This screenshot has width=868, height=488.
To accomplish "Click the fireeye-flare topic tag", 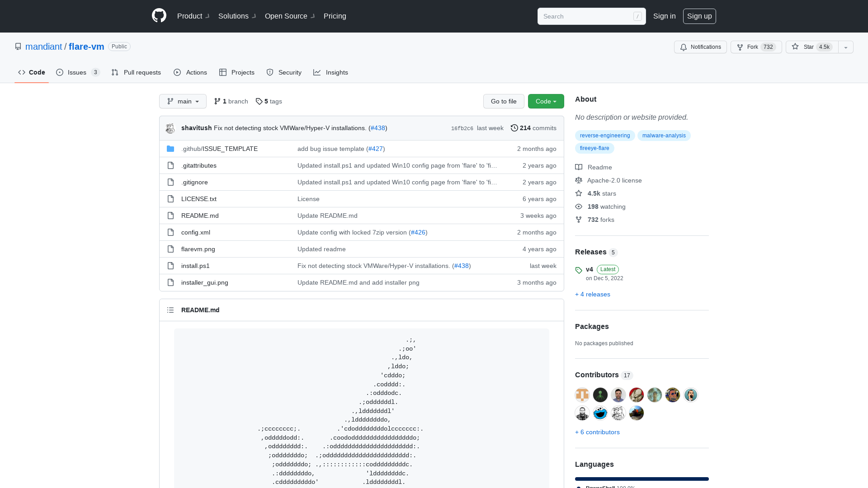I will (594, 148).
